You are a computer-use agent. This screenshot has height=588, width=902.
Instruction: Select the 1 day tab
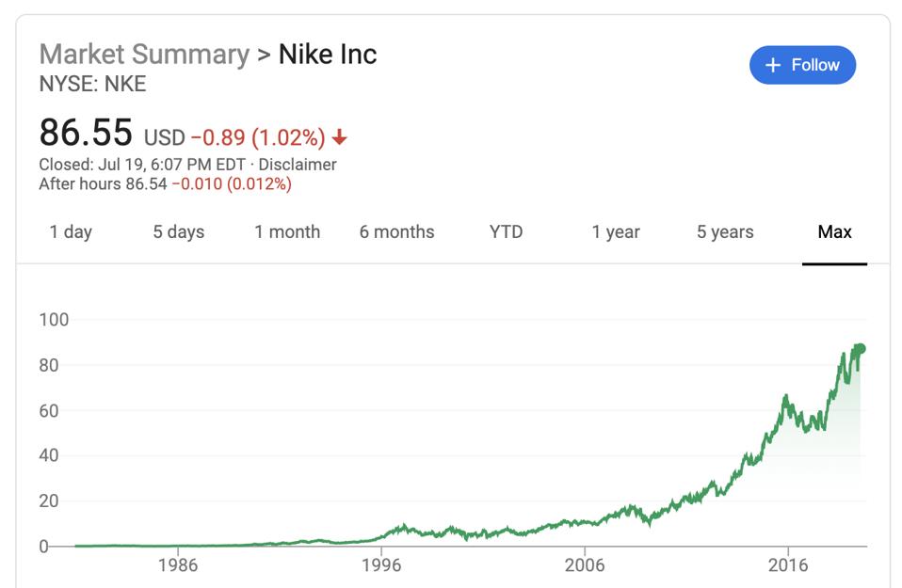point(71,231)
